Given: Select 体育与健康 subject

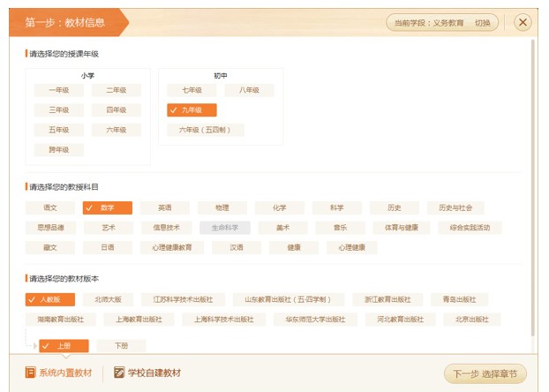Looking at the screenshot, I should pos(402,228).
